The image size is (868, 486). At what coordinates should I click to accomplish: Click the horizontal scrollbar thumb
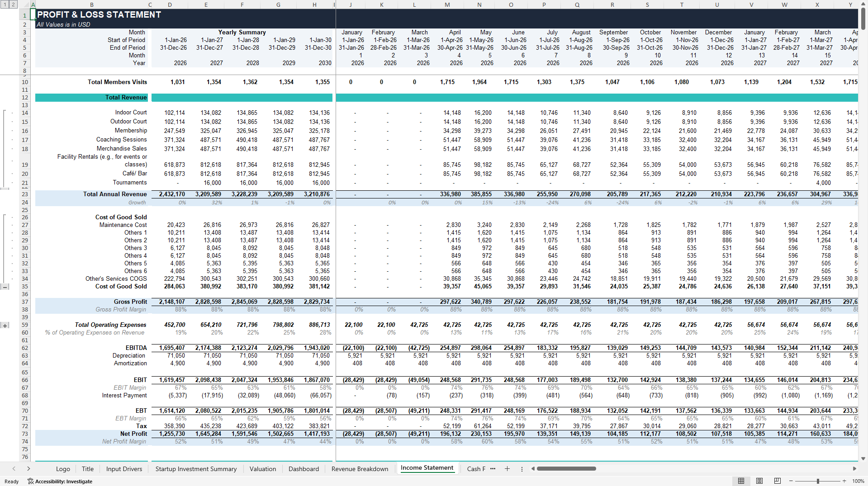(x=566, y=469)
